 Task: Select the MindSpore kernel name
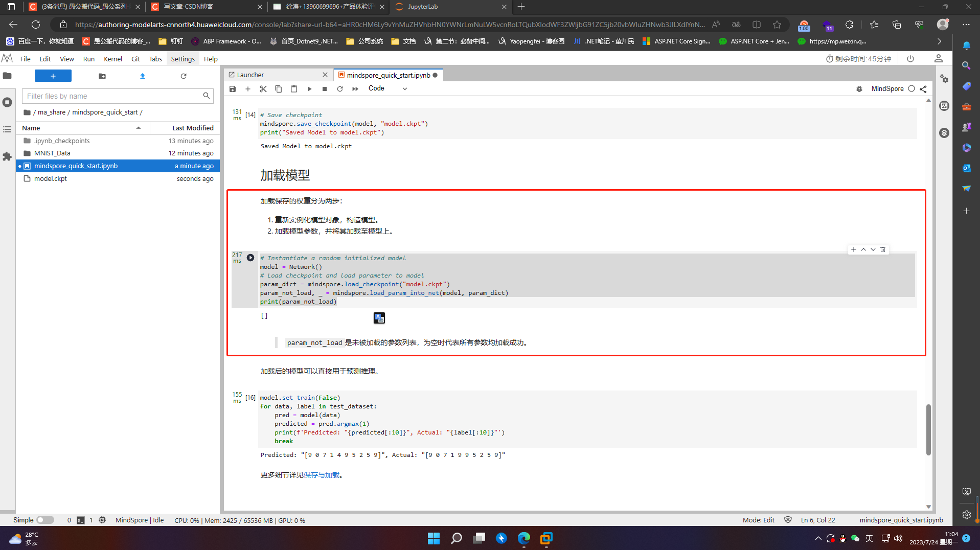click(887, 89)
